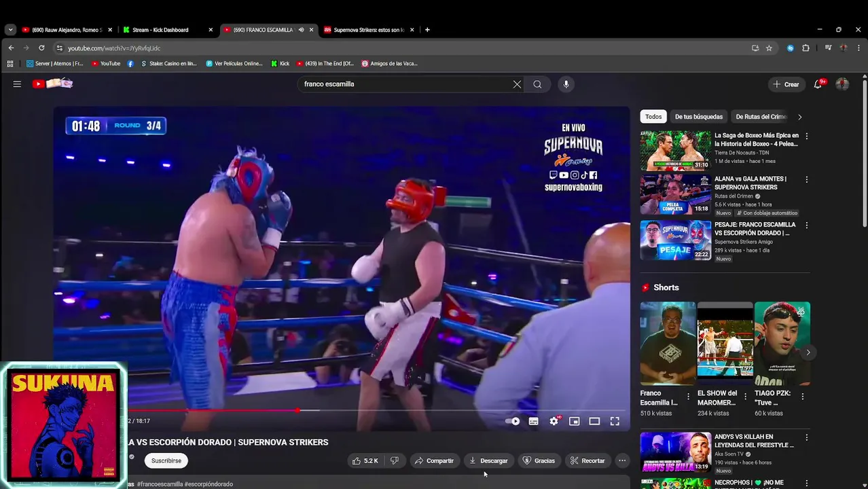This screenshot has width=868, height=489.
Task: Mute the Franco Escamilla tab audio
Action: point(301,30)
